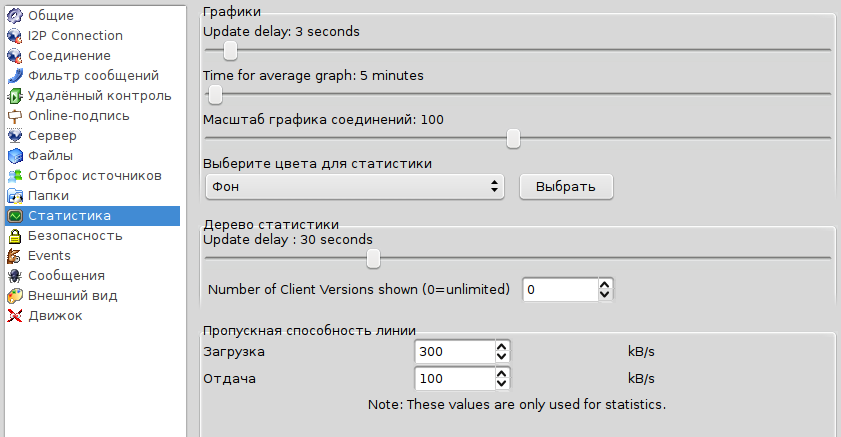Increase the Загрузка capacity value
Screen dimensions: 841x437
(501, 346)
